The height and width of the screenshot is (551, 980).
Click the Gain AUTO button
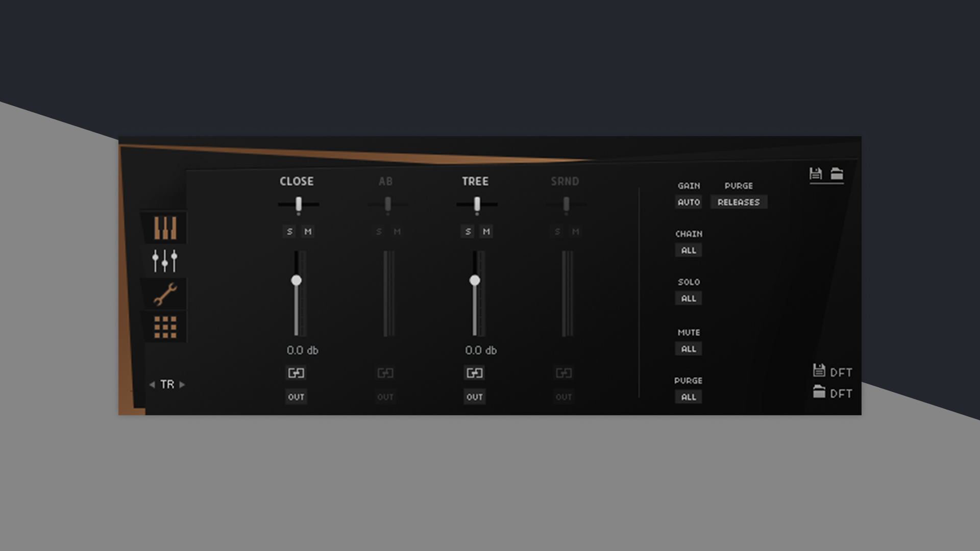tap(689, 202)
